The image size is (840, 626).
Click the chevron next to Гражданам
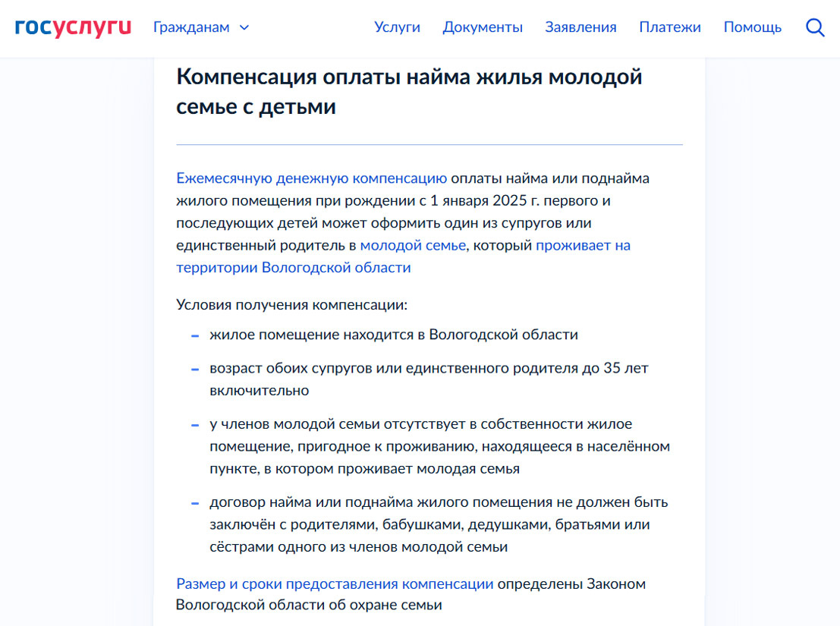coord(244,27)
